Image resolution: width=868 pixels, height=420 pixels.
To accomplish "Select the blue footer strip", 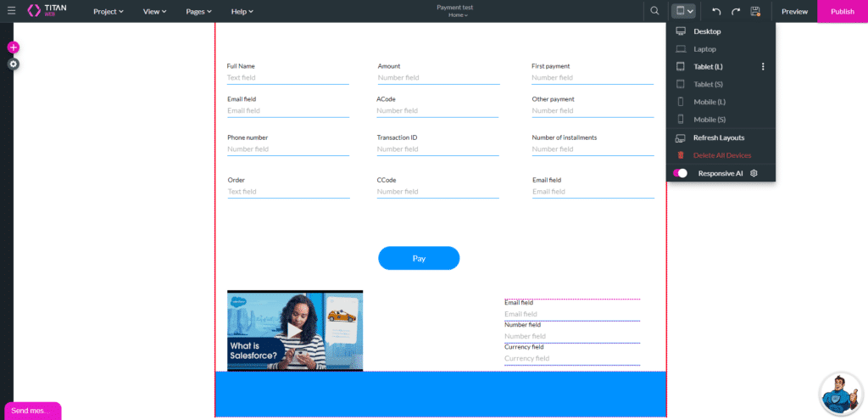I will click(441, 395).
